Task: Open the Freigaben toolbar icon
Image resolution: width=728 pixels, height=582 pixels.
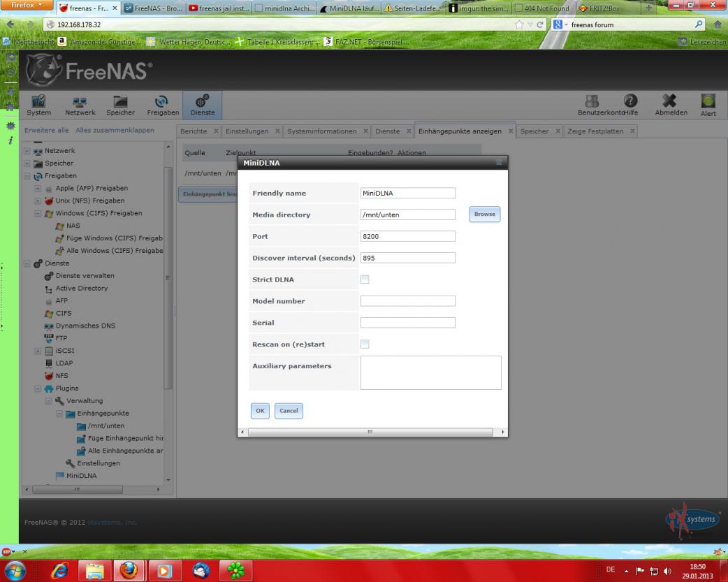Action: (x=163, y=105)
